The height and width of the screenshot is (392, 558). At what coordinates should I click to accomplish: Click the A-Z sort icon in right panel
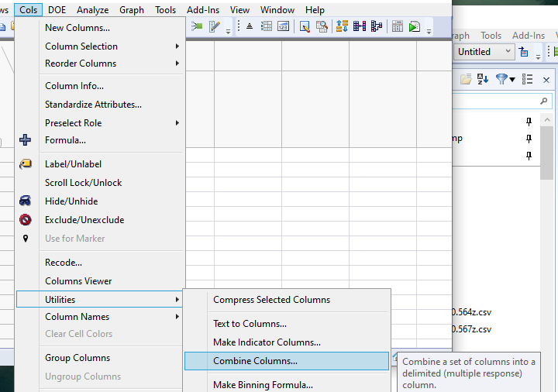click(483, 79)
